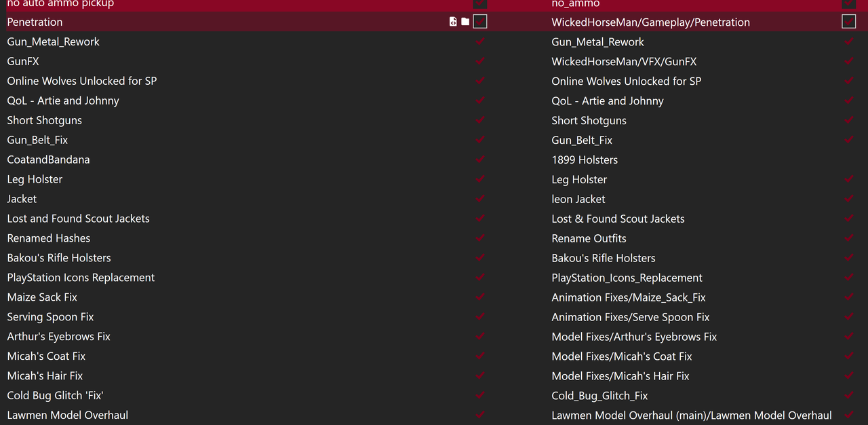Toggle checkmark after Model Fixes/Arthur's Eyebrows Fix

[x=848, y=337]
